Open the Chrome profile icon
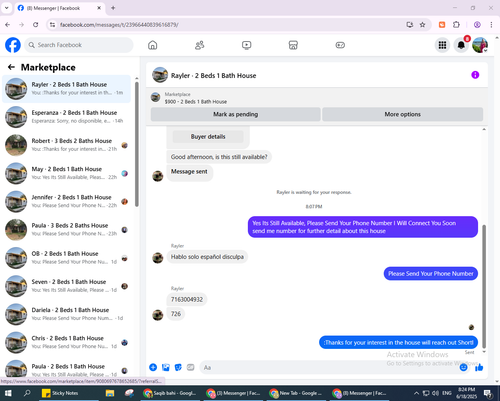This screenshot has width=500, height=401. (477, 25)
